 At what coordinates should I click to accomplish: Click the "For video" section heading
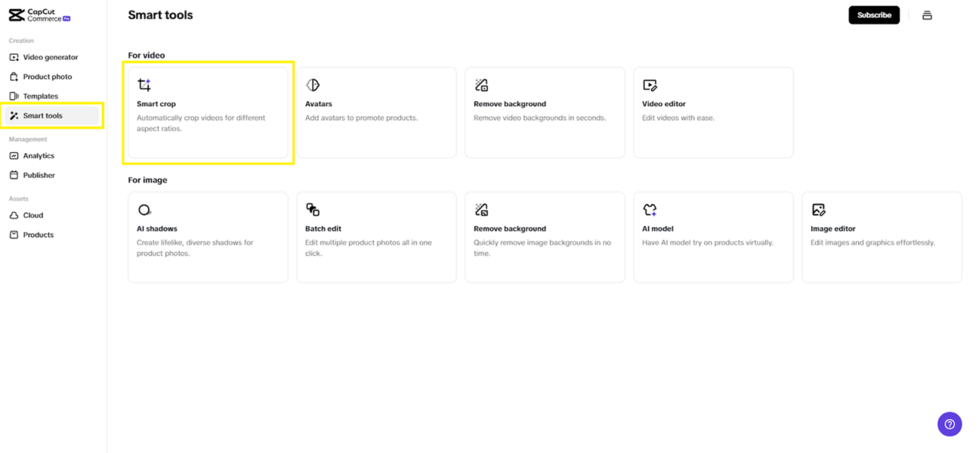pos(147,55)
